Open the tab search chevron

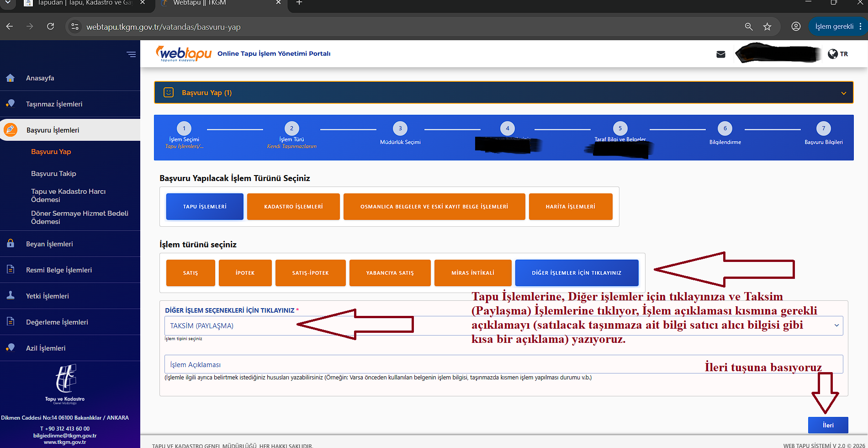point(8,3)
